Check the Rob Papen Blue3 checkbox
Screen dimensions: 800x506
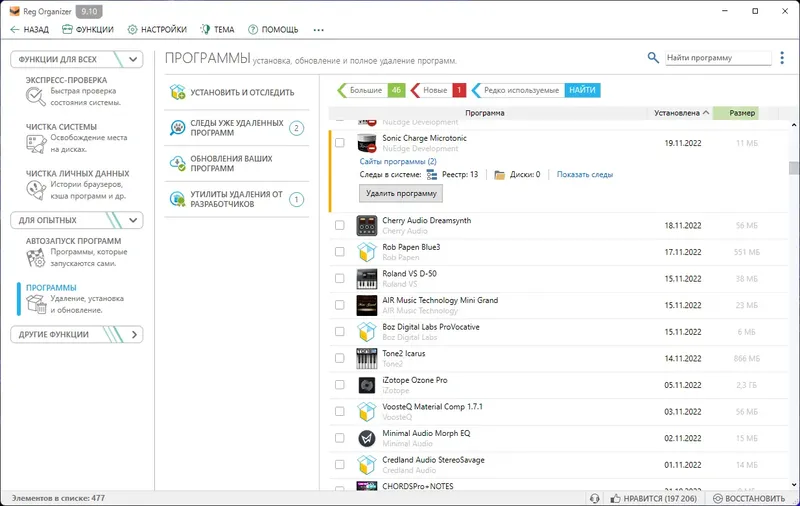(340, 251)
